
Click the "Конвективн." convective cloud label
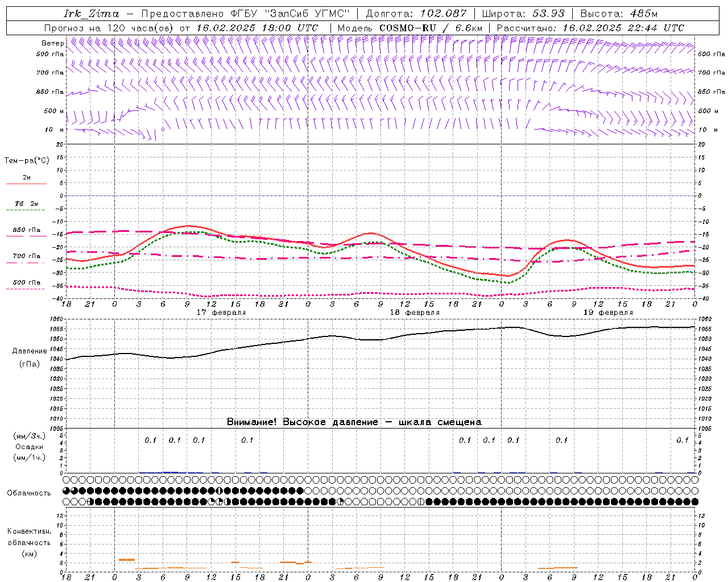[x=30, y=531]
